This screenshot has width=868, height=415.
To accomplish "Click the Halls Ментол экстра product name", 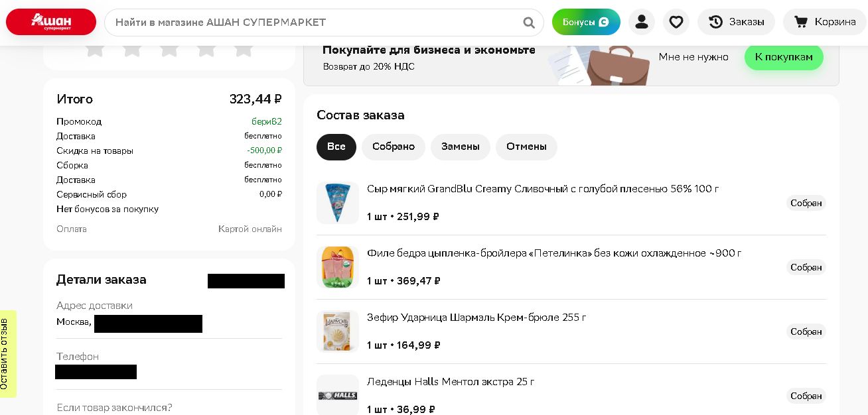I will click(451, 382).
